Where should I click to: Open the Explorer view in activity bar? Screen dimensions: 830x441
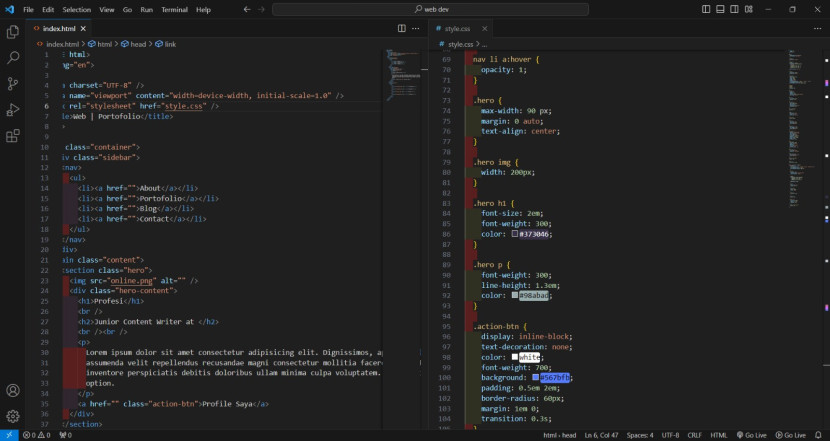(13, 32)
